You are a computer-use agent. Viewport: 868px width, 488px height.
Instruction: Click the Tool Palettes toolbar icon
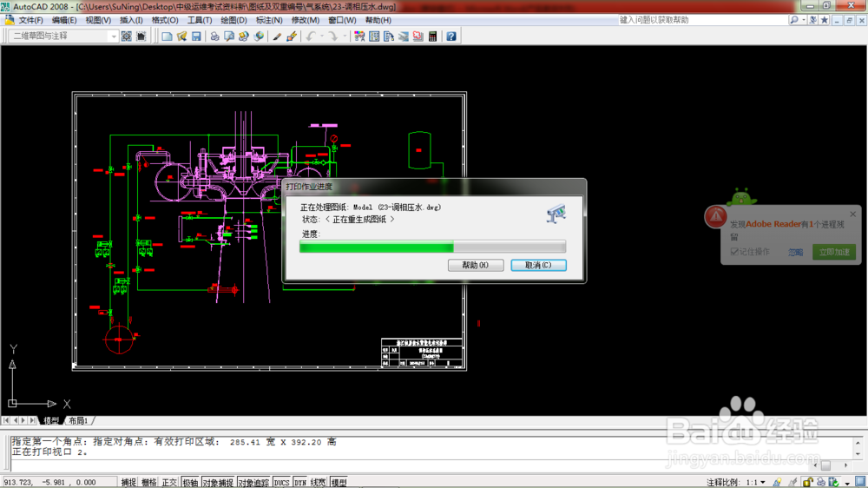[x=389, y=36]
